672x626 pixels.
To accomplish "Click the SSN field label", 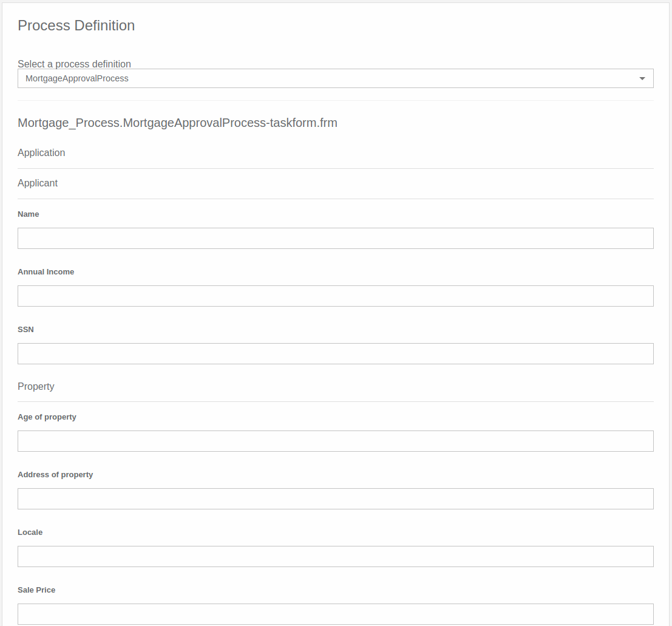I will tap(26, 329).
